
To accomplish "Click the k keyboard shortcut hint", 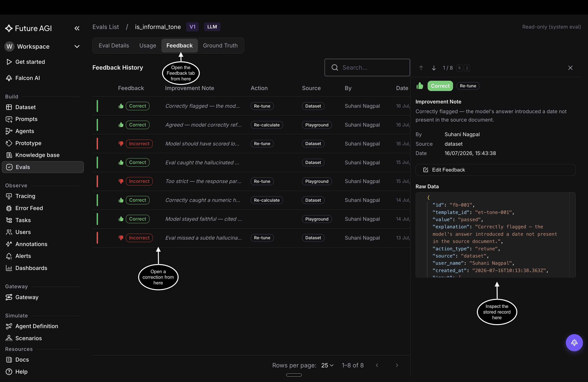I will [459, 68].
